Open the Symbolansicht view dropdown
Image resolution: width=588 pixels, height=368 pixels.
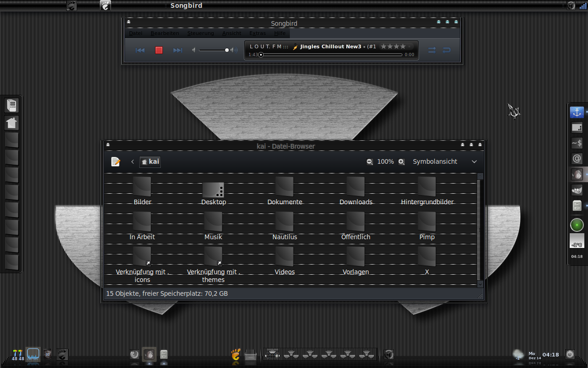click(445, 161)
